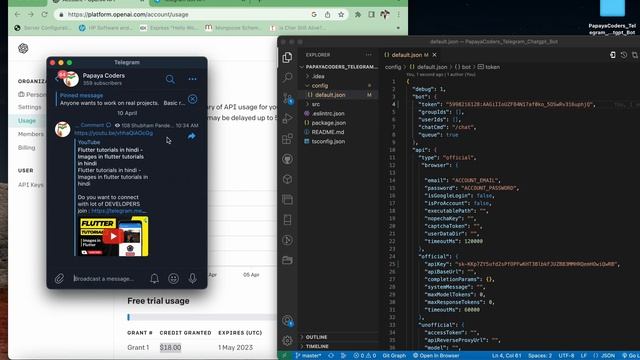
Task: Share this page from the address bar
Action: (x=327, y=14)
